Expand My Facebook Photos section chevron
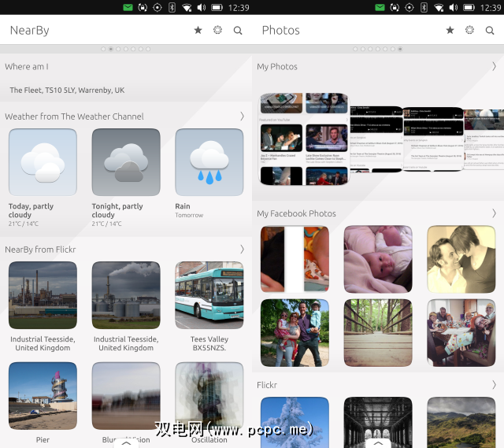 tap(494, 213)
